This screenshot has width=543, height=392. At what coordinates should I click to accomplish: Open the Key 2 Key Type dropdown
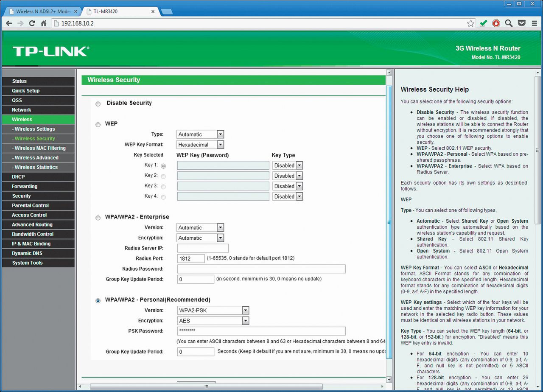pyautogui.click(x=288, y=176)
